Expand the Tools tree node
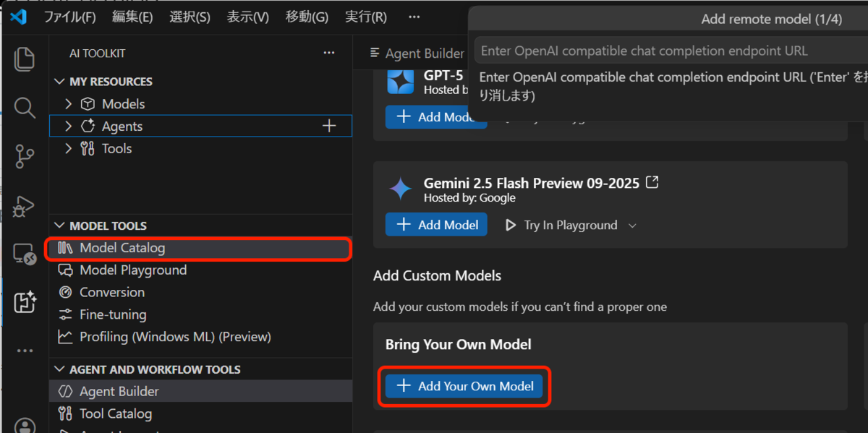Image resolution: width=868 pixels, height=433 pixels. 69,149
